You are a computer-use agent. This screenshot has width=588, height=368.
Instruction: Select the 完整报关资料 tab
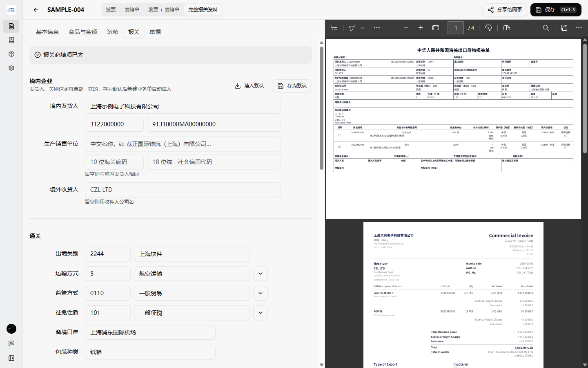[x=203, y=10]
